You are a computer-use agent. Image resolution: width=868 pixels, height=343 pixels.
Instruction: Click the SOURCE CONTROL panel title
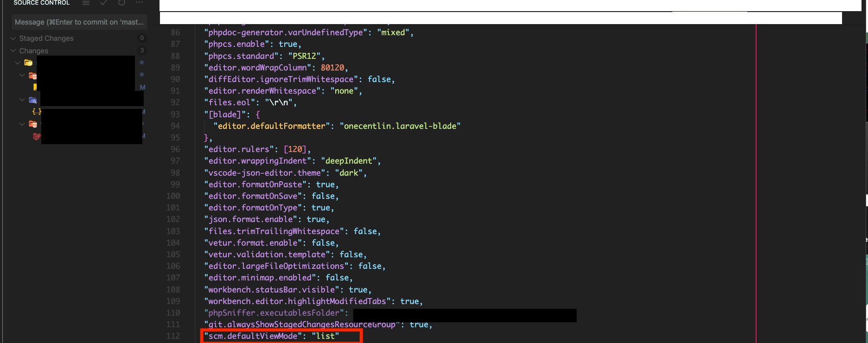(x=42, y=3)
